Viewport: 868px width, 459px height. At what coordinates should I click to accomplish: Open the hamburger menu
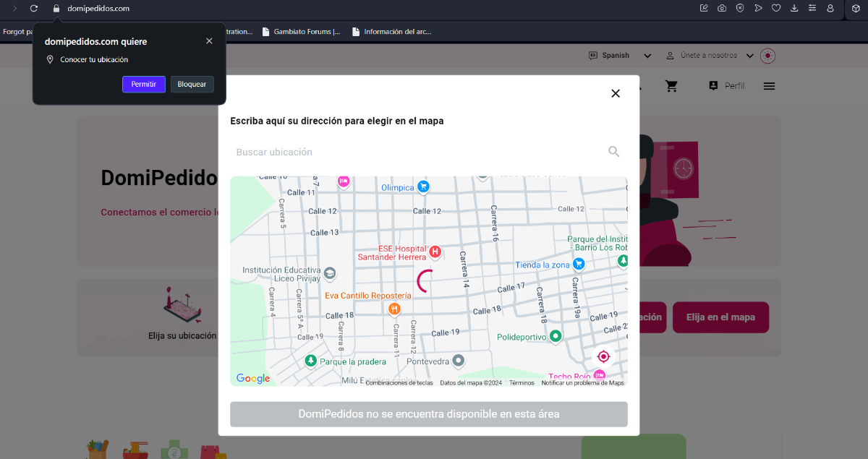coord(769,86)
